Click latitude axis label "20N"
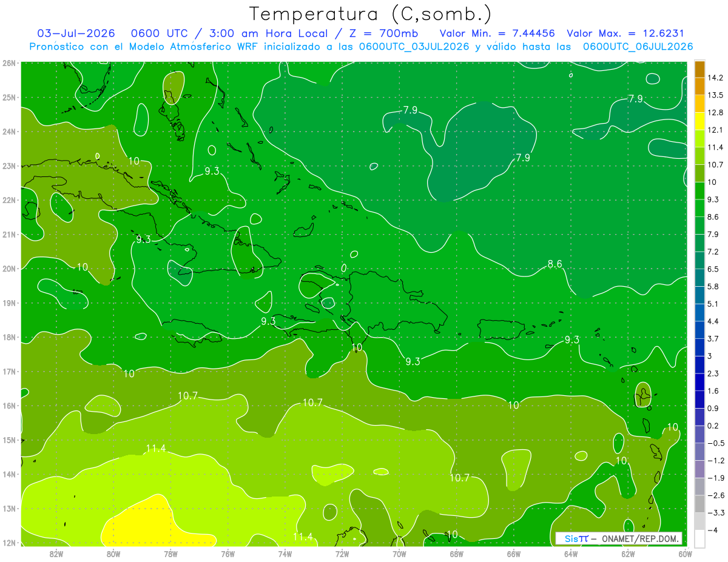The width and height of the screenshot is (728, 562). 9,269
